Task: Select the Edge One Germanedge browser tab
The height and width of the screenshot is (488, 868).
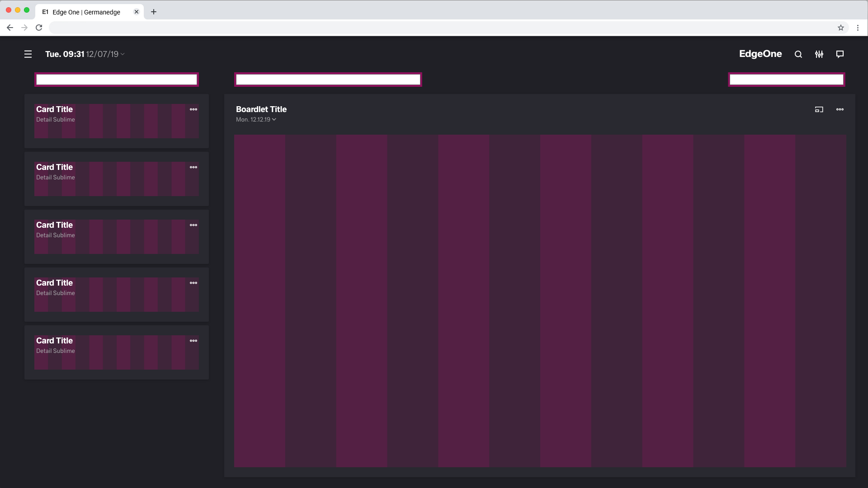Action: tap(86, 12)
